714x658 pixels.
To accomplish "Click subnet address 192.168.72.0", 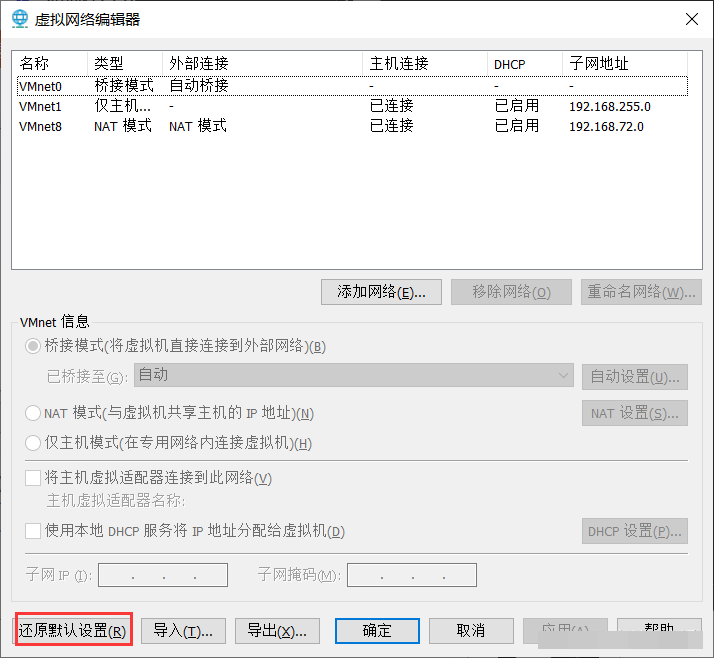I will (606, 127).
